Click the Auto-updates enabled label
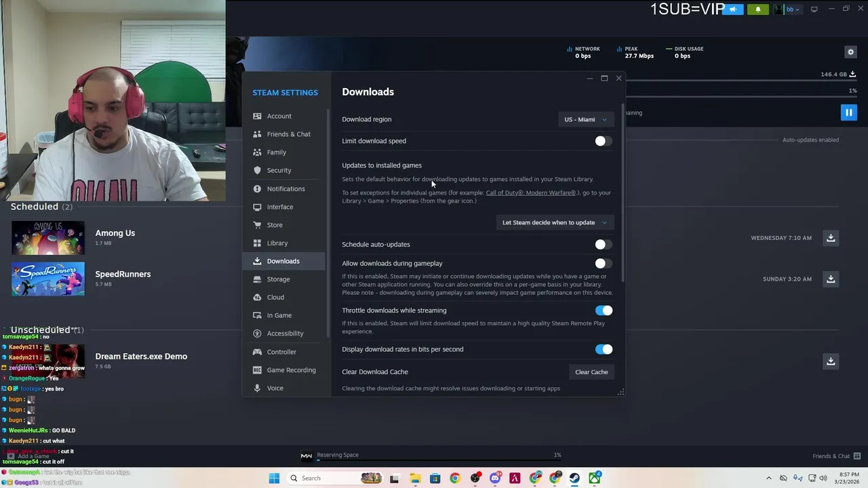Viewport: 868px width, 488px height. [x=810, y=140]
